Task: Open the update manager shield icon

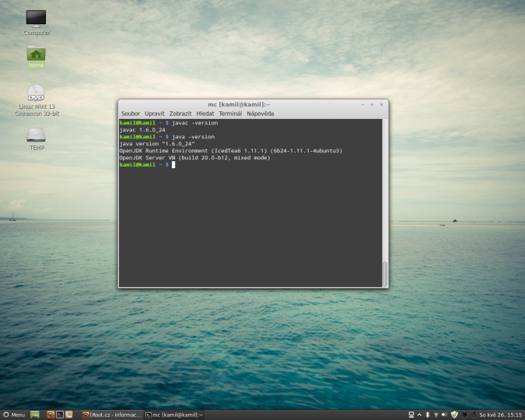Action: (x=454, y=415)
